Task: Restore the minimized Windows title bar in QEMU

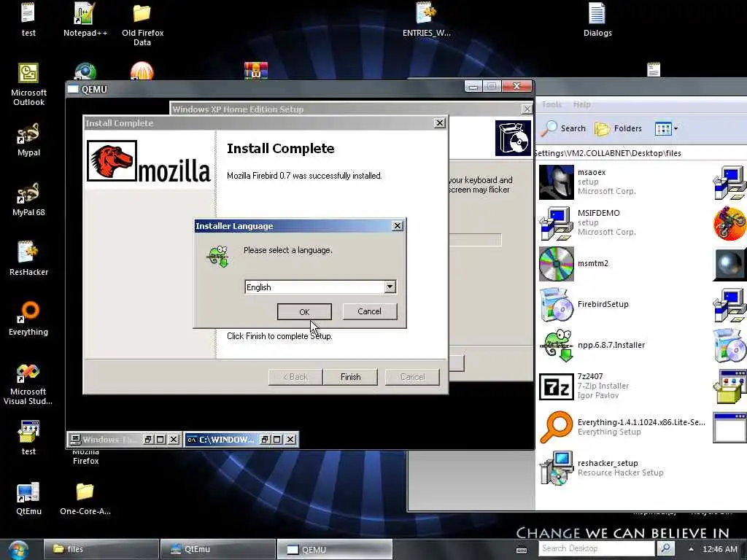Action: pos(149,439)
